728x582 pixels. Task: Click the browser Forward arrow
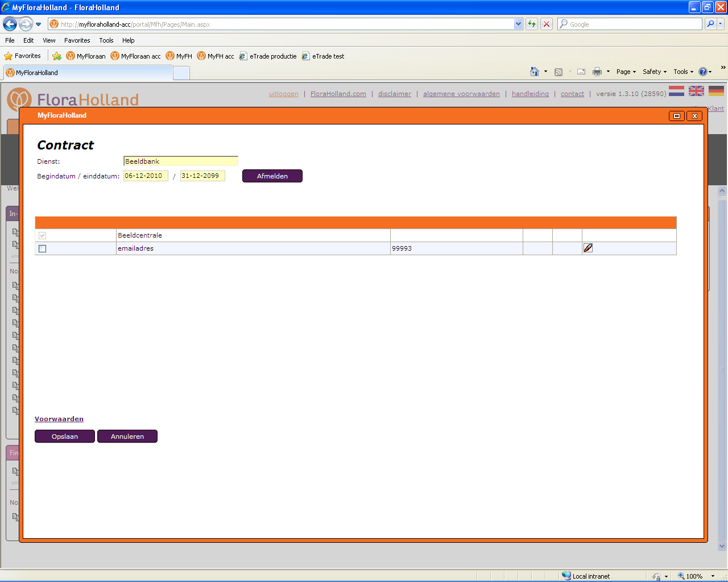[26, 24]
